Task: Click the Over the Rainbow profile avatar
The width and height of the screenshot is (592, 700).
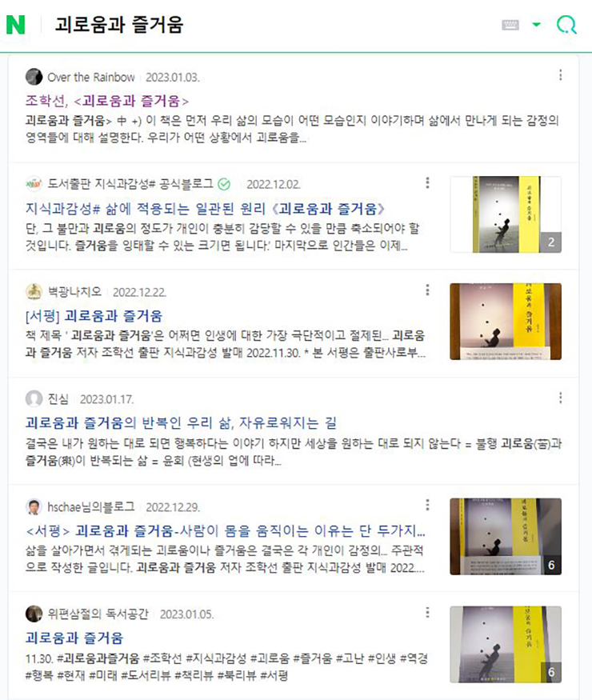Action: (34, 77)
